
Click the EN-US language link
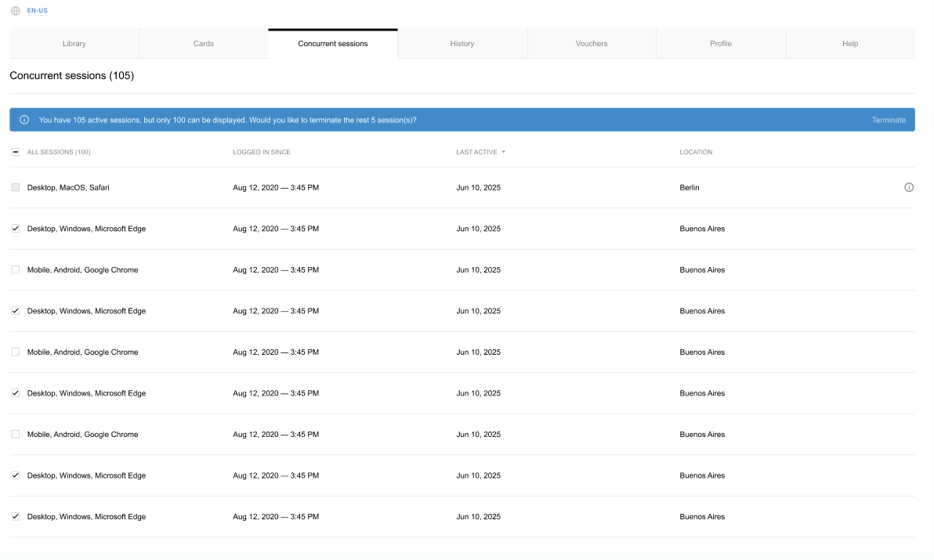(x=37, y=11)
